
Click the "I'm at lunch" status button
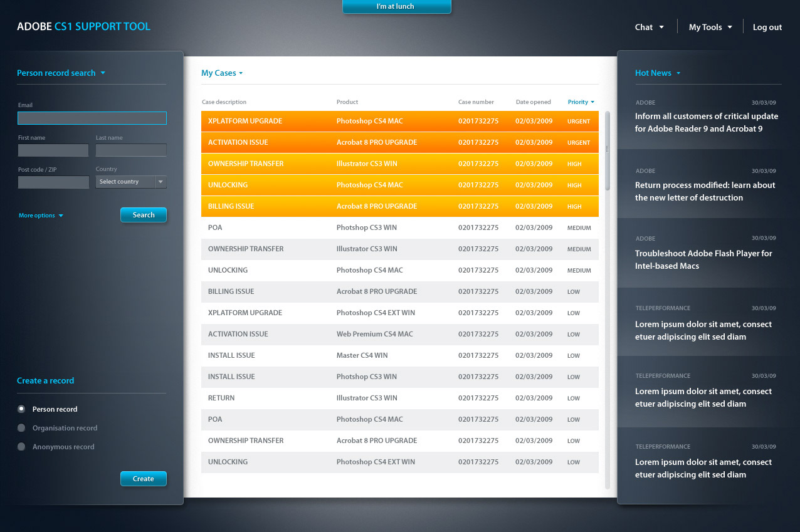pyautogui.click(x=396, y=6)
